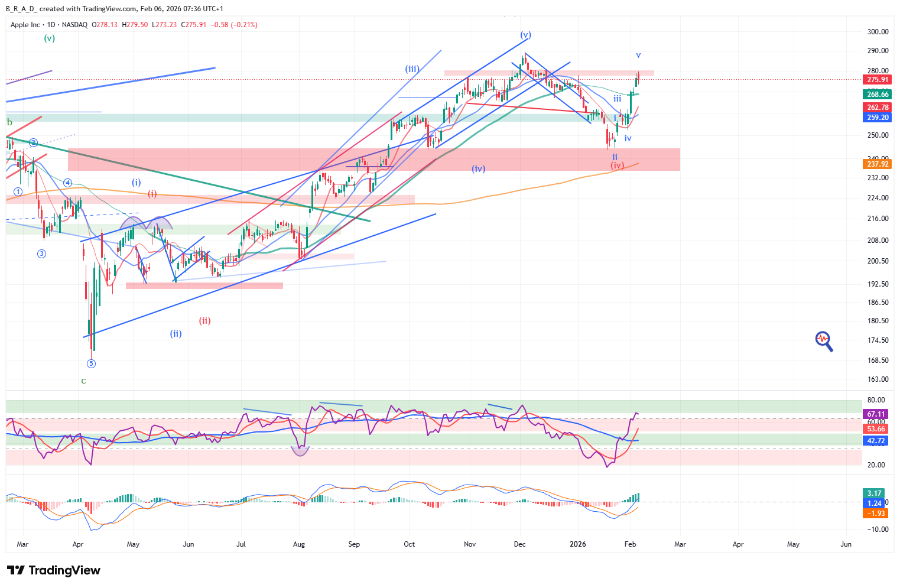Image resolution: width=900 pixels, height=588 pixels.
Task: Click the magnifier pulse icon on chart
Action: tap(823, 340)
